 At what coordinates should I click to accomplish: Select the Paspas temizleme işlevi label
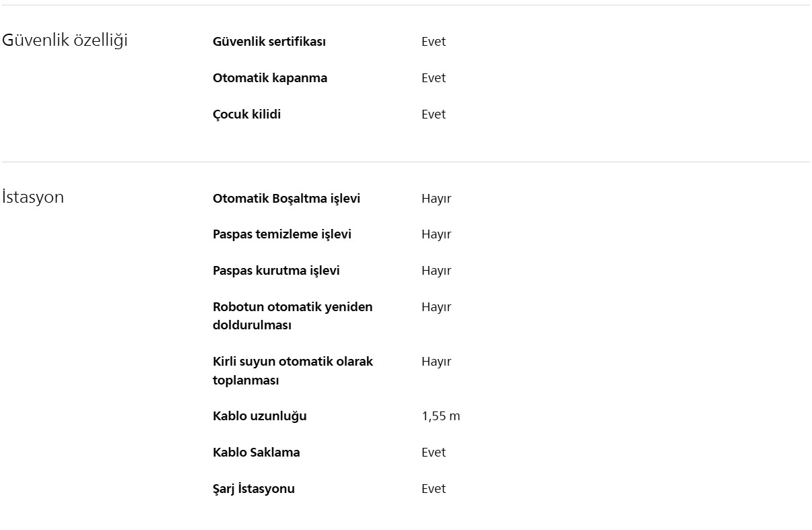[x=282, y=234]
